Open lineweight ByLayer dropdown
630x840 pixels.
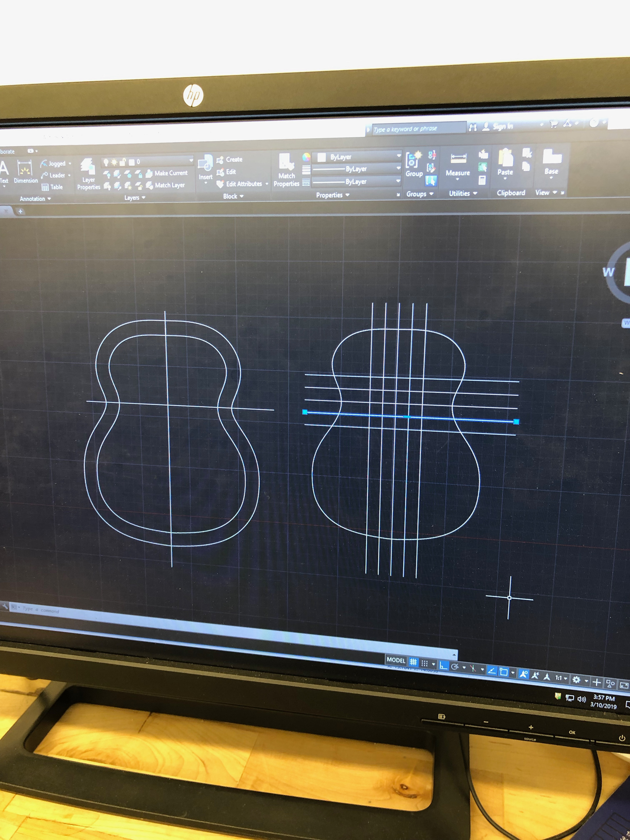[x=357, y=169]
